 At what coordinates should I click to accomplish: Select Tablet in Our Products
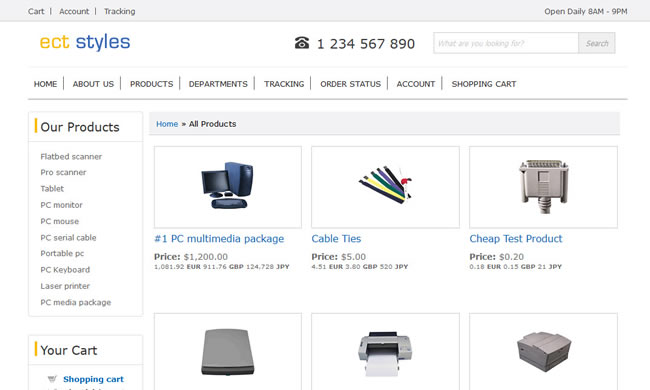click(x=52, y=189)
